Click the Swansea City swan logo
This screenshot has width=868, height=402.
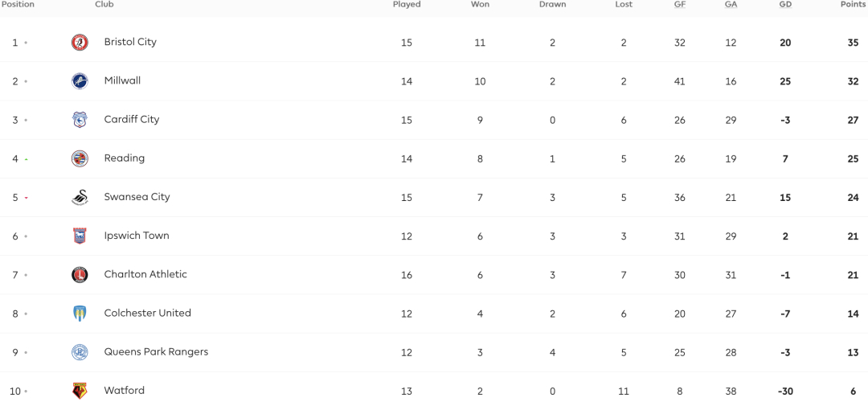pos(80,197)
